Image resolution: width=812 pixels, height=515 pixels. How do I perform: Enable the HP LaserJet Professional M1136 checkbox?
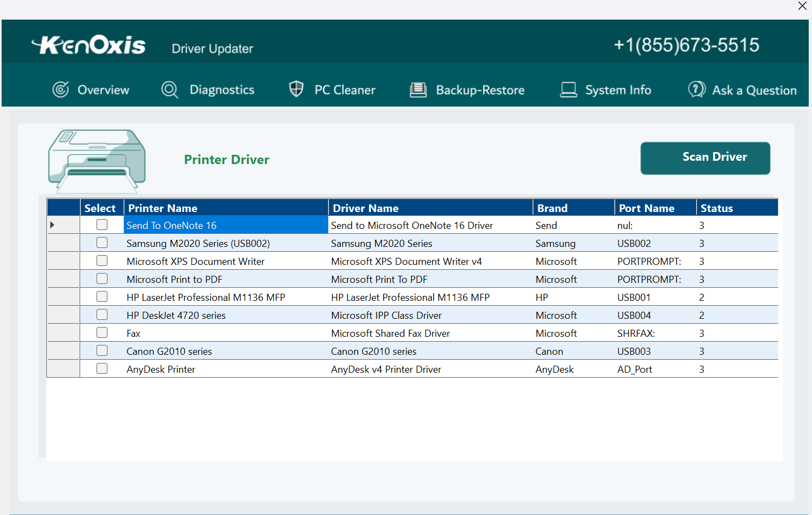(102, 296)
